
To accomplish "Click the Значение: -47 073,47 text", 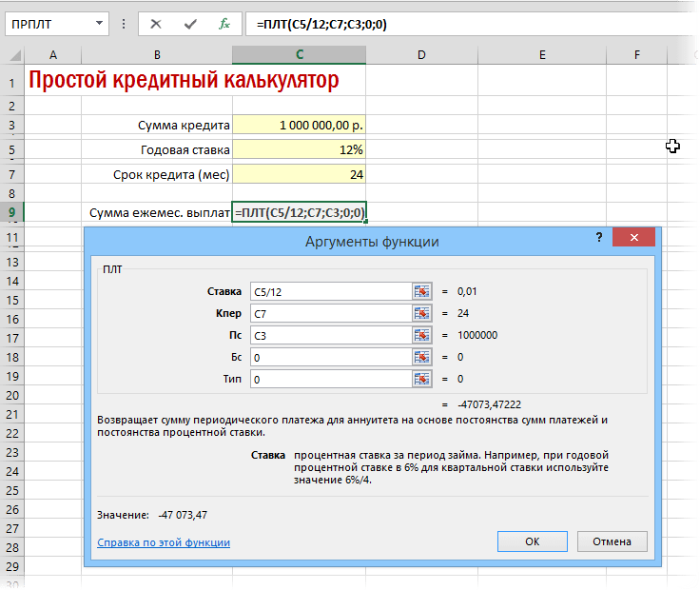I will coord(152,515).
